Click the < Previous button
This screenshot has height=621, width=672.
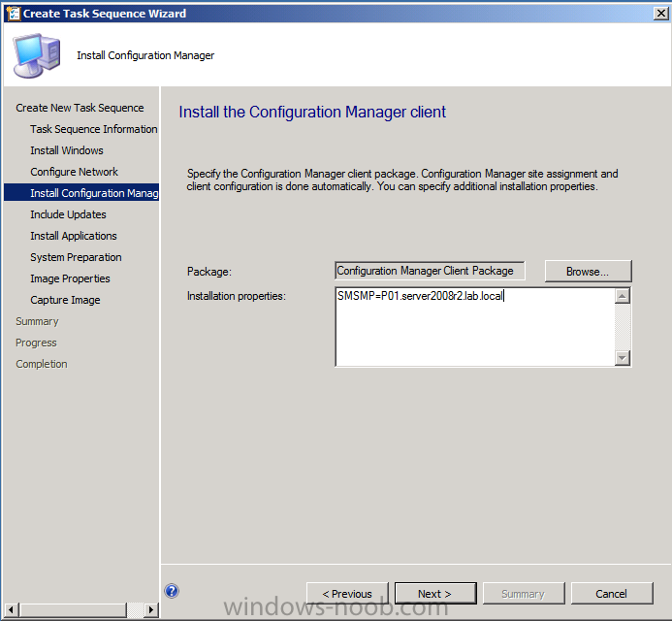[347, 594]
